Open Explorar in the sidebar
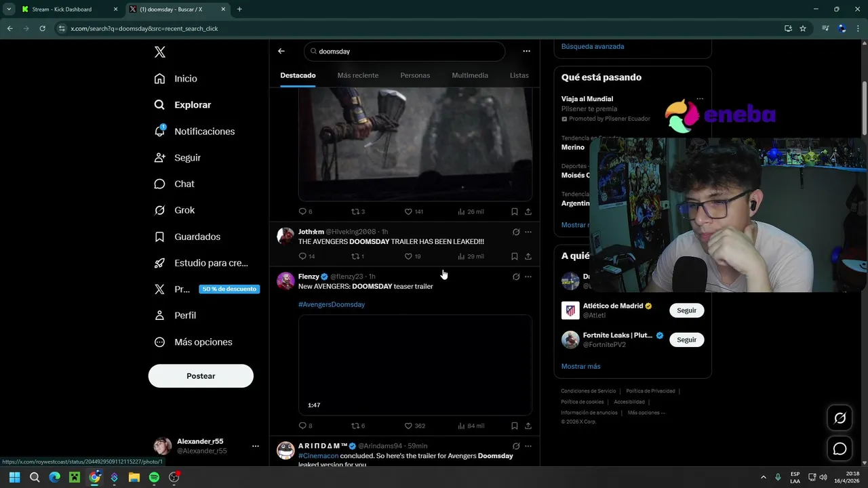Screen dimensions: 868x488 click(182, 105)
